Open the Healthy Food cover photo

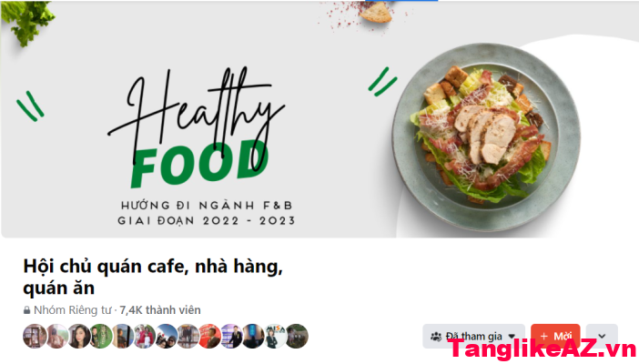(x=319, y=119)
